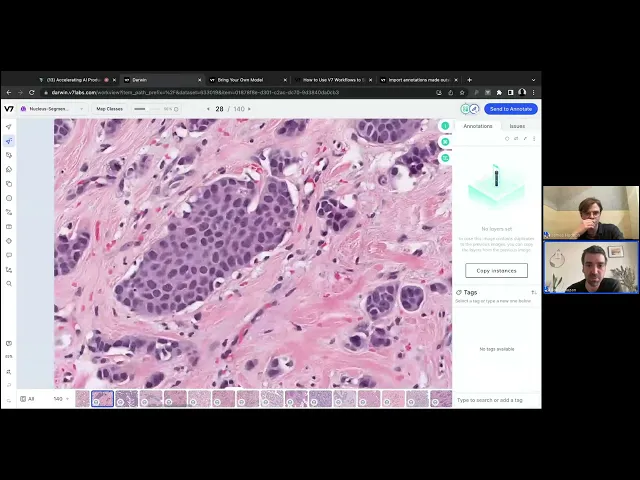Open the three-dot menu in Annotations panel

pyautogui.click(x=534, y=139)
